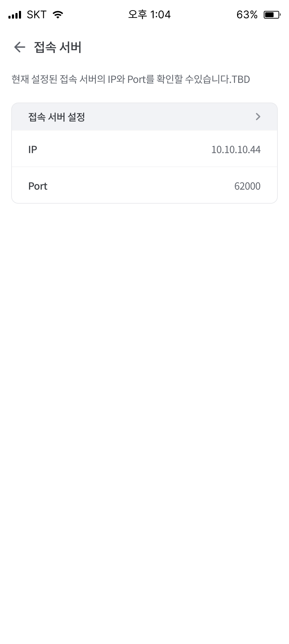
Task: Click the port value 62000
Action: tap(247, 186)
